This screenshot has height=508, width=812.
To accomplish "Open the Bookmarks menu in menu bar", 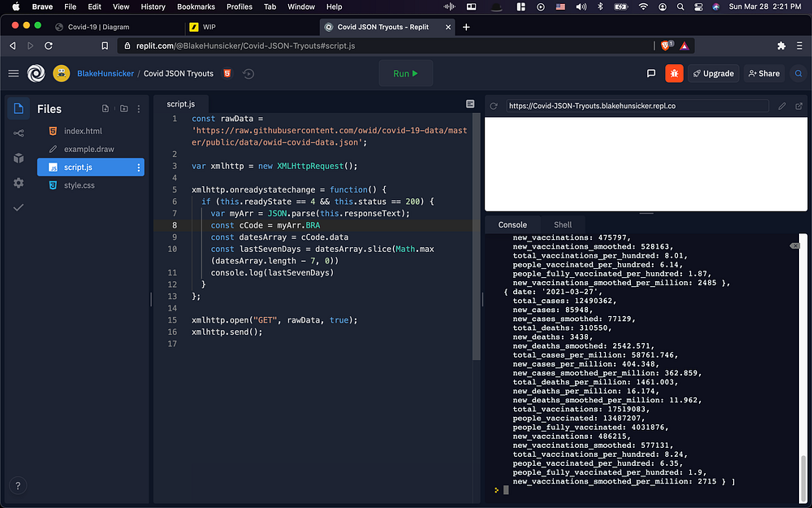I will point(196,7).
